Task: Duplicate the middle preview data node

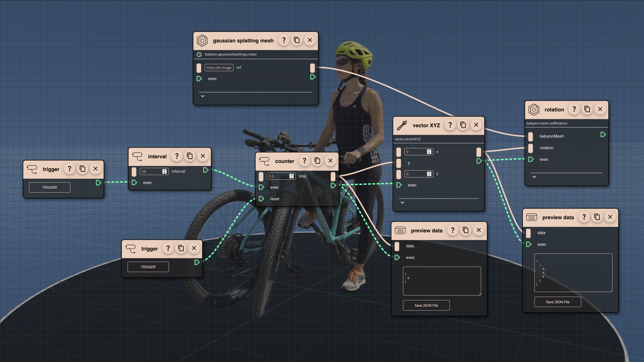Action: (466, 230)
